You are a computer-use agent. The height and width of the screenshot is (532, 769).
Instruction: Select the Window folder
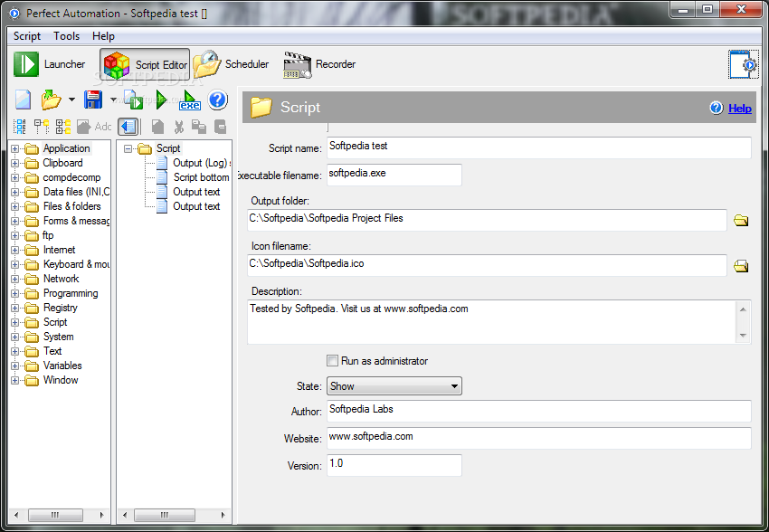click(x=61, y=380)
